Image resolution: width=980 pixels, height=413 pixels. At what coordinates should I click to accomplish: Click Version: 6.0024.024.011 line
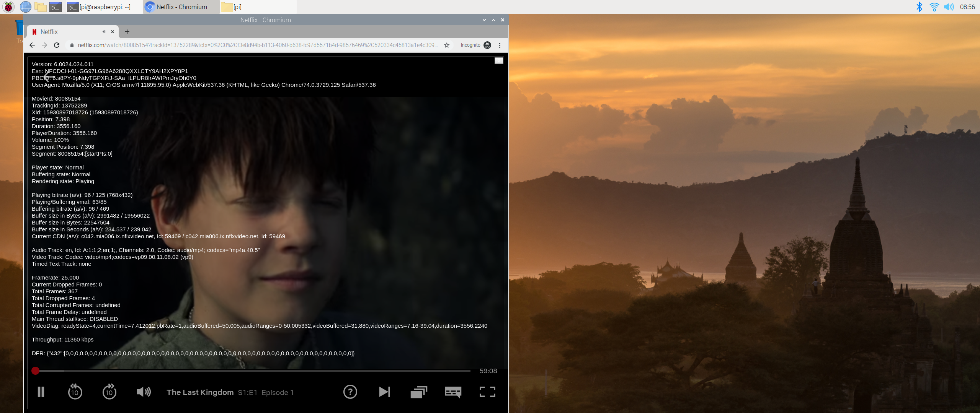coord(62,64)
